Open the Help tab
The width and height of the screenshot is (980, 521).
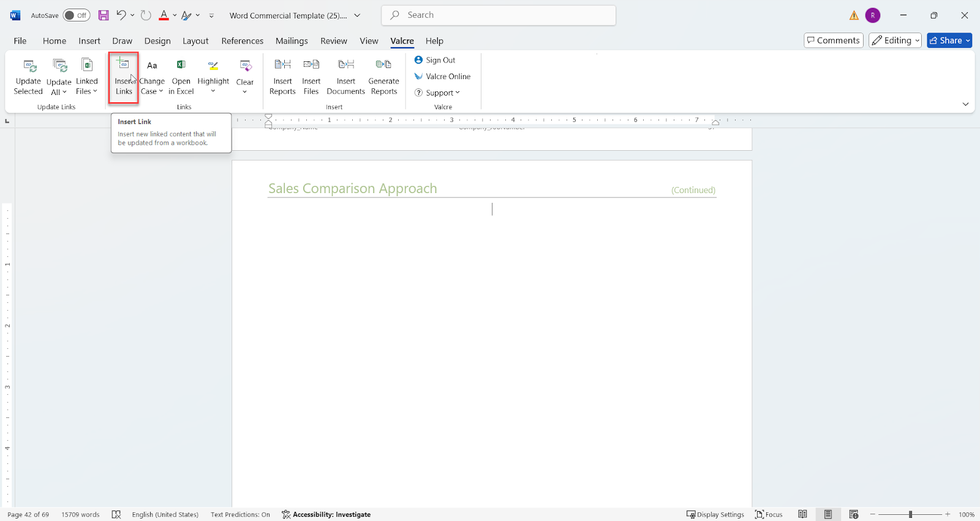pyautogui.click(x=434, y=41)
